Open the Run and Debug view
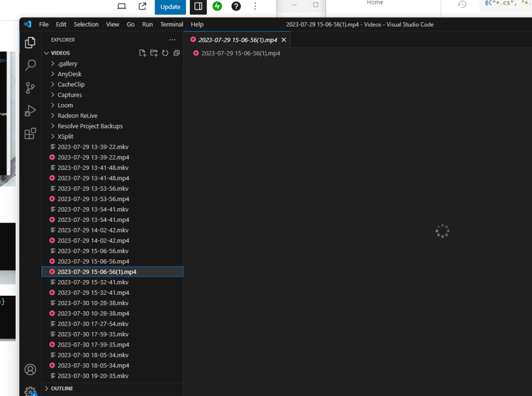Screen dimensions: 532x396 pyautogui.click(x=30, y=111)
